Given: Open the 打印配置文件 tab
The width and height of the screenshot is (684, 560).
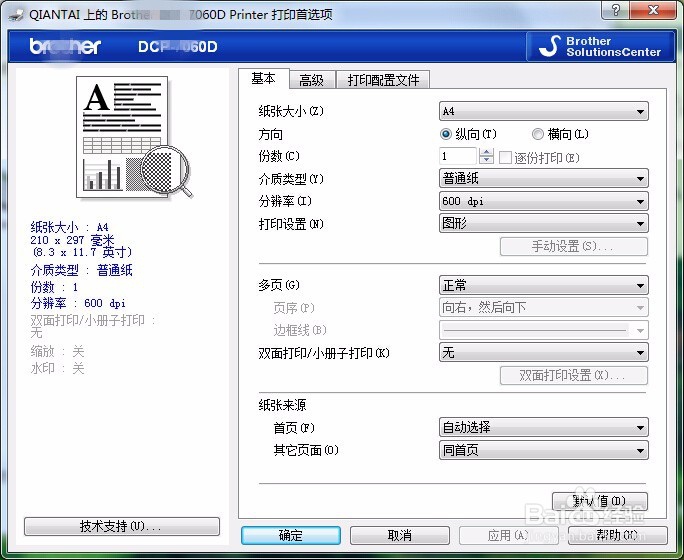Looking at the screenshot, I should tap(383, 80).
